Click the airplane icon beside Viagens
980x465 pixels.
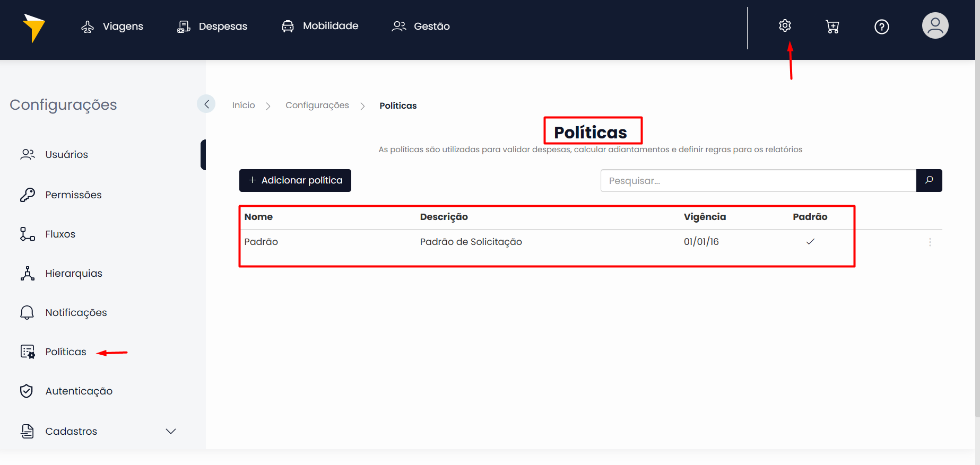point(88,27)
